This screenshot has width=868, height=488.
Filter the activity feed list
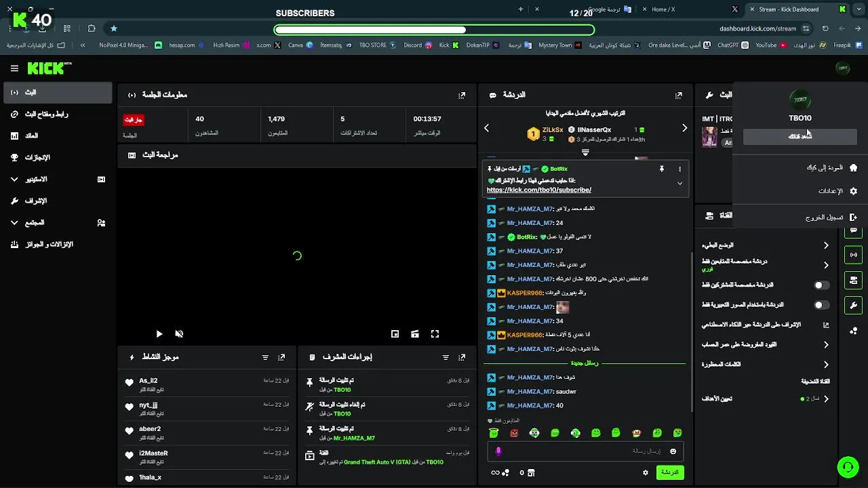pos(265,357)
